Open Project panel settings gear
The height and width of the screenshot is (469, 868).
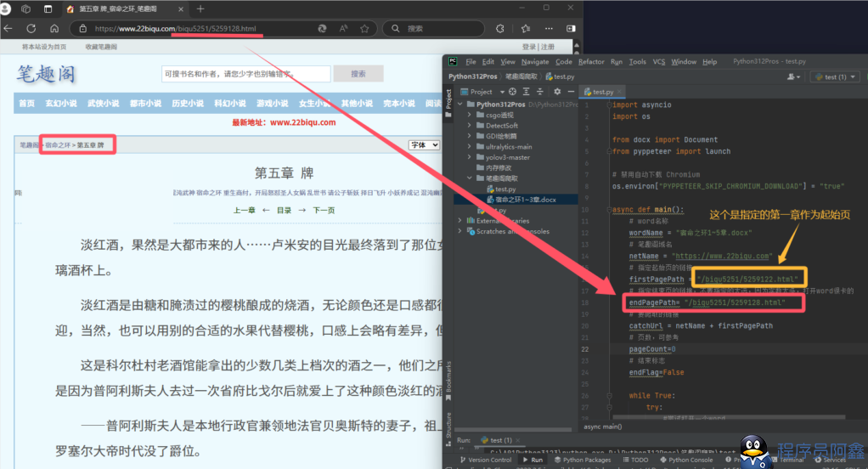(x=557, y=92)
